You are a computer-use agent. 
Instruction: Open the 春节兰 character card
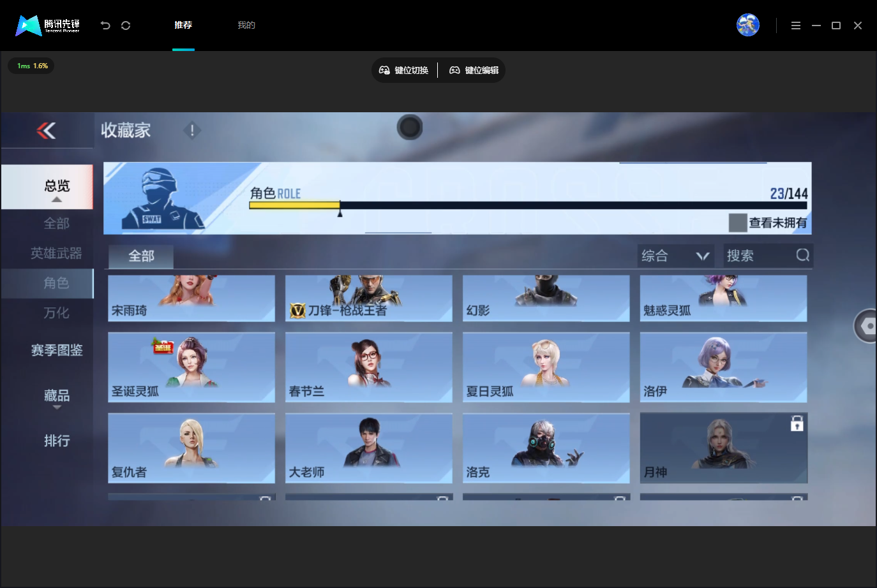369,367
